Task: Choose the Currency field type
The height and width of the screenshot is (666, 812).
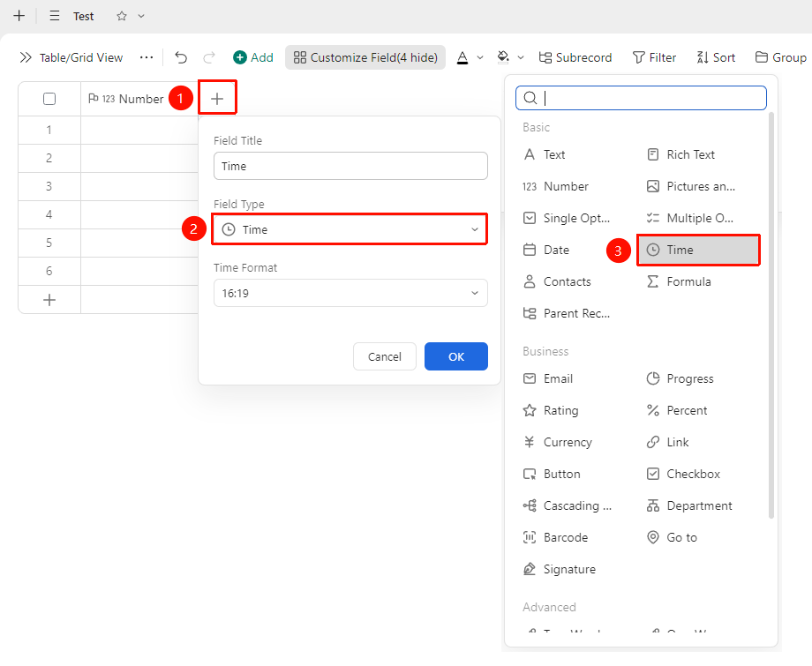Action: point(557,443)
